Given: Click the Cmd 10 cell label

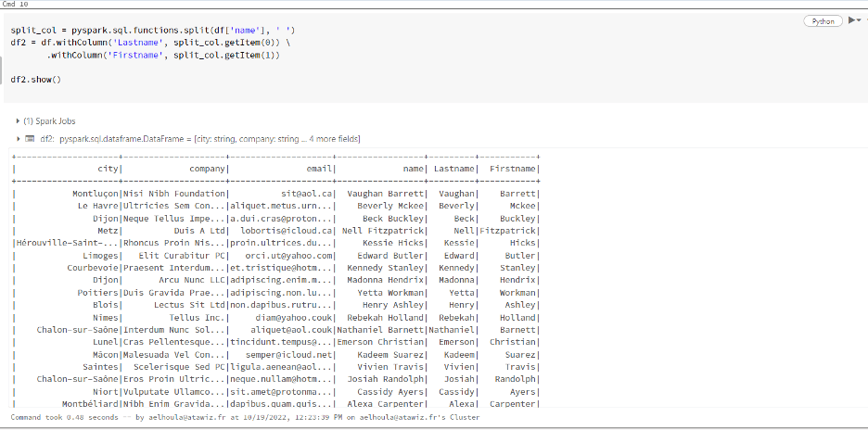Looking at the screenshot, I should [x=14, y=4].
